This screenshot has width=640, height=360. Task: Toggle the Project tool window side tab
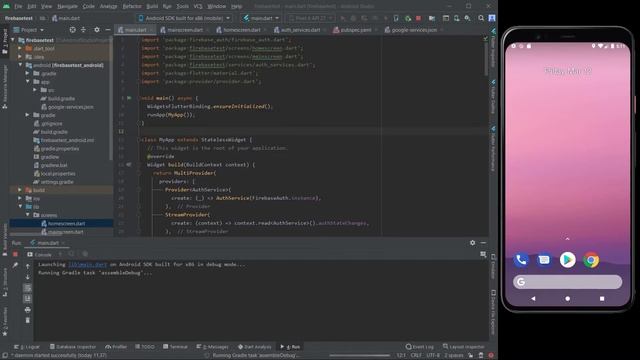(x=5, y=41)
